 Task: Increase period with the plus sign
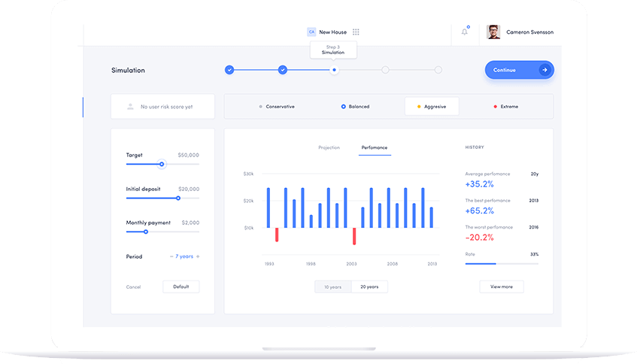(198, 256)
